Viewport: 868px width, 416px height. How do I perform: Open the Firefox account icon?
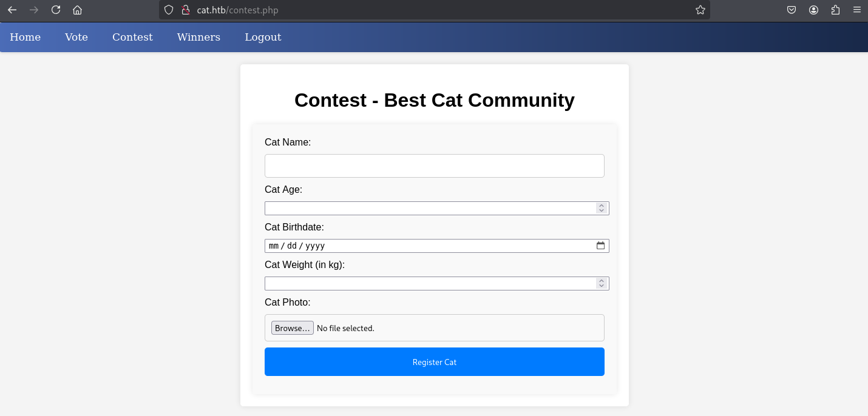click(813, 10)
